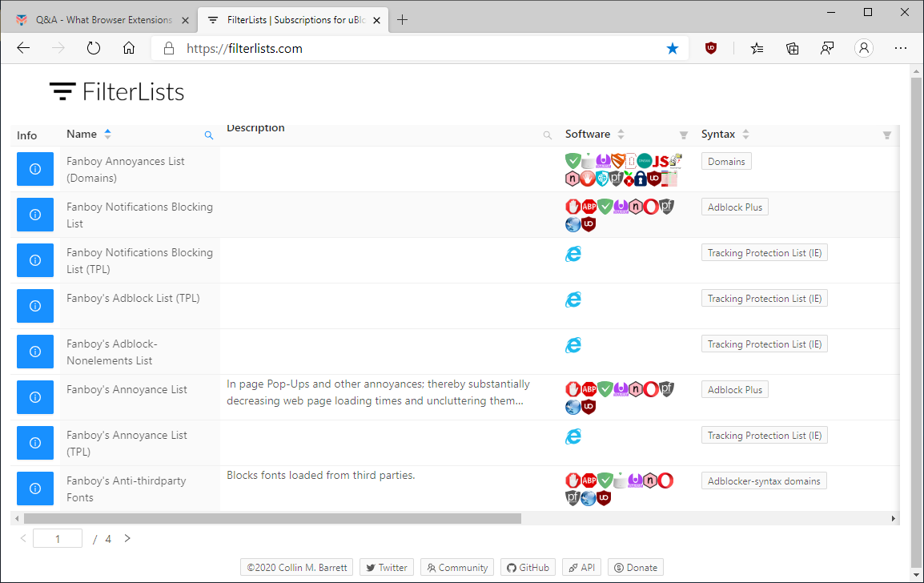Open the browser Favorites list
924x583 pixels.
coord(757,48)
